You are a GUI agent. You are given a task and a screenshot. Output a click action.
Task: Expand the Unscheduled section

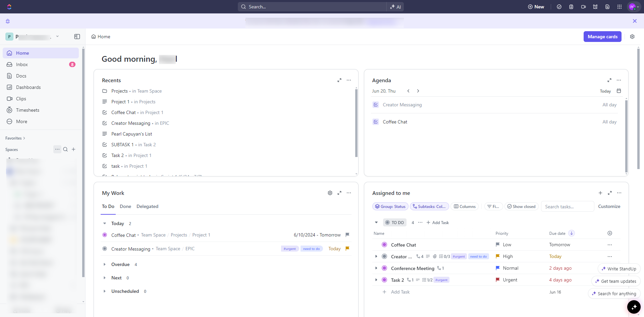click(x=105, y=291)
